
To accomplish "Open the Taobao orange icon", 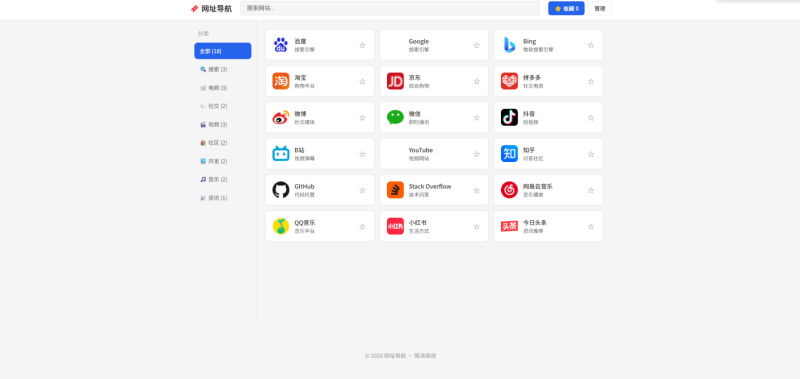I will tap(281, 81).
